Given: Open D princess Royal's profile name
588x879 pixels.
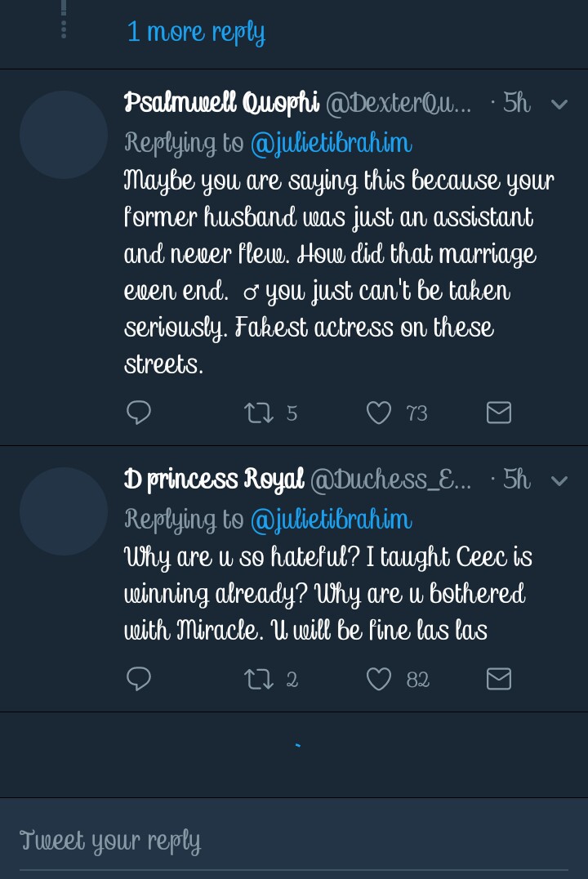Looking at the screenshot, I should (x=214, y=480).
